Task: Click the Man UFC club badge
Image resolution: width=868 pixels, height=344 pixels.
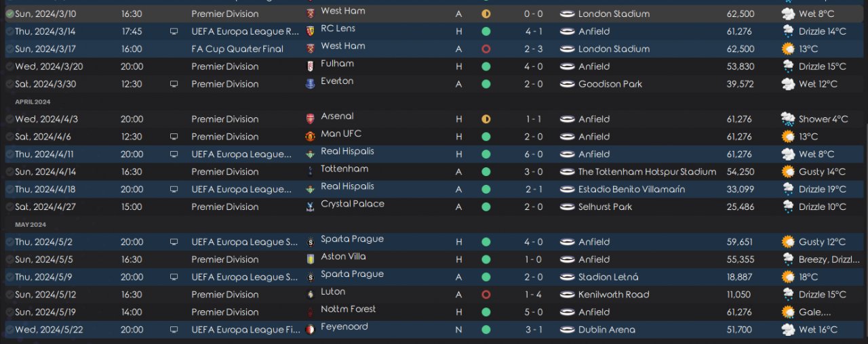Action: (311, 137)
